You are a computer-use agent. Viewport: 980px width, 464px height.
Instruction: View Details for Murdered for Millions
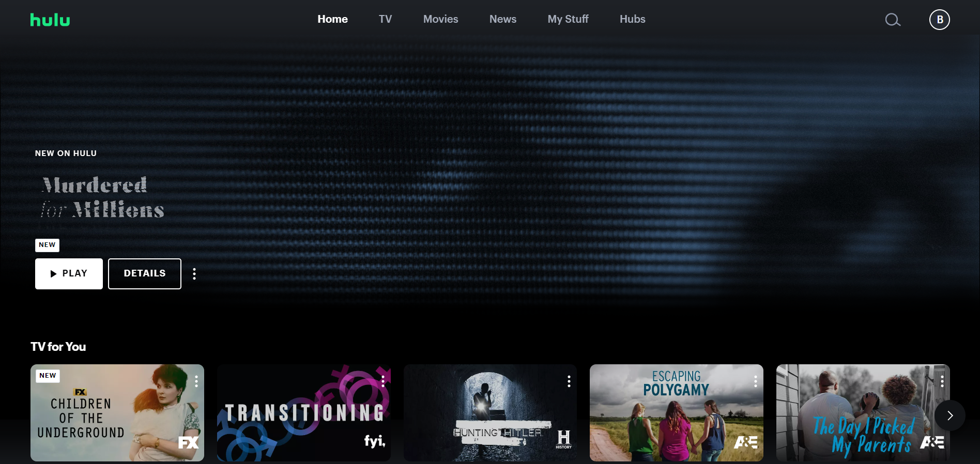tap(145, 274)
